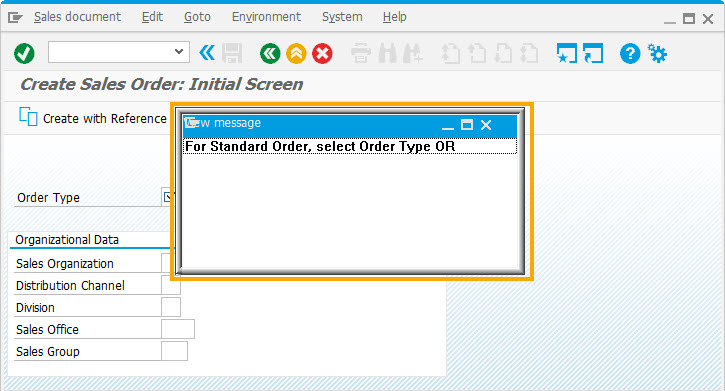
Task: Open the Edit menu
Action: (x=152, y=17)
